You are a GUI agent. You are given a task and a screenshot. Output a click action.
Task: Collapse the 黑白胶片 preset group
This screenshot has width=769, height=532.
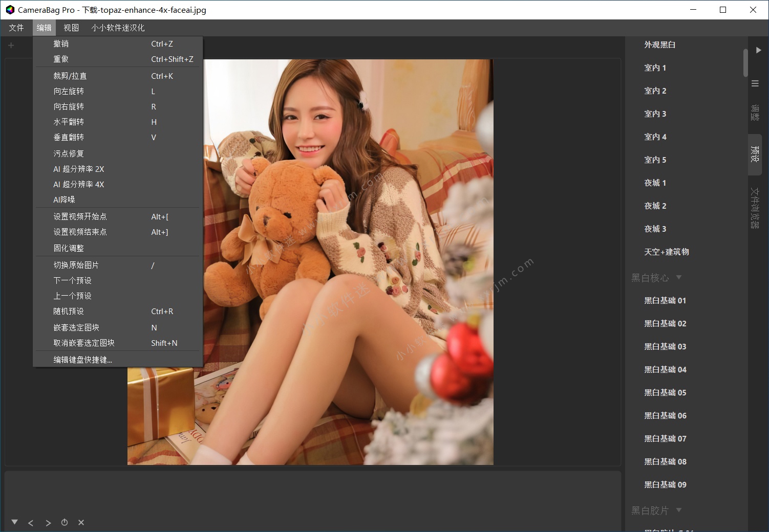click(679, 510)
